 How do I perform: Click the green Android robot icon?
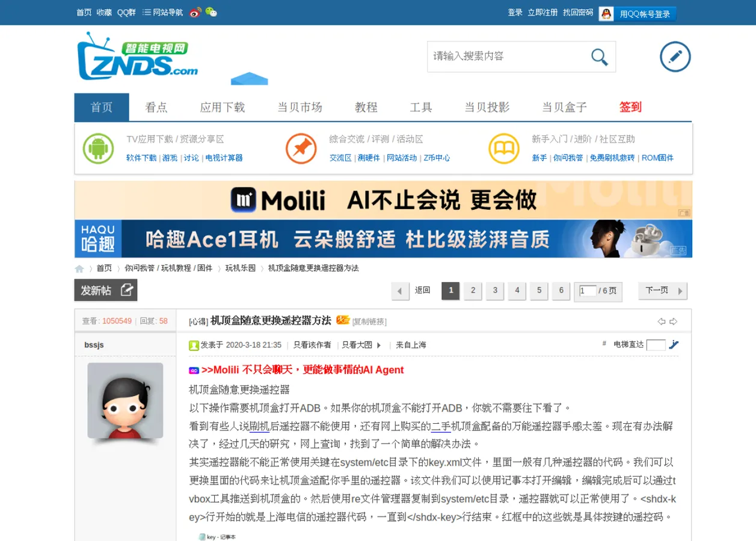point(99,148)
